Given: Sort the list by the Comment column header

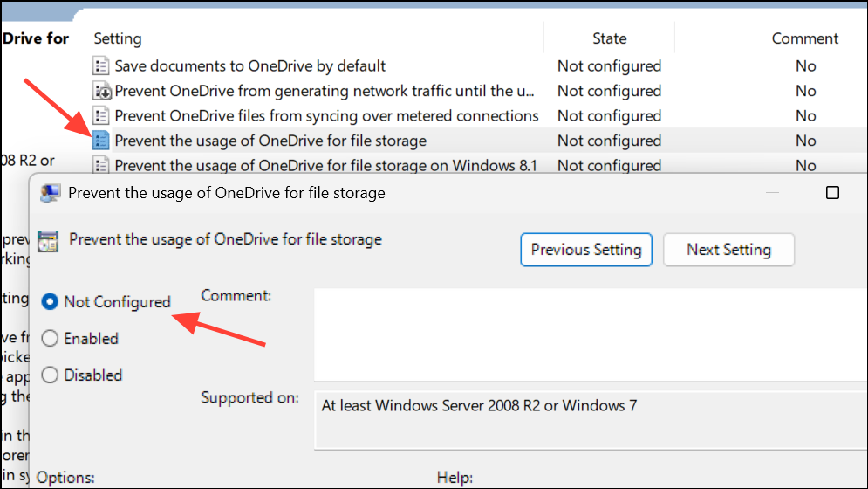Looking at the screenshot, I should click(x=805, y=38).
